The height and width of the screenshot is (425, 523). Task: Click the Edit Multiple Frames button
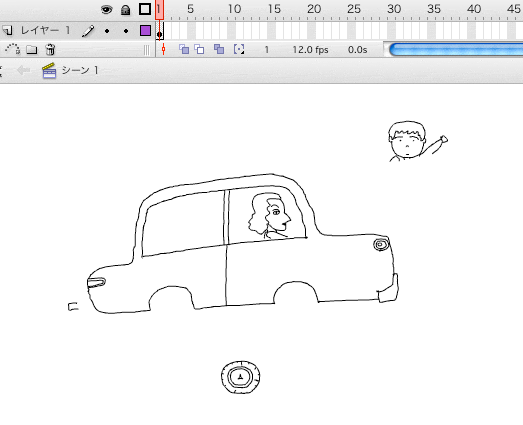(x=219, y=49)
